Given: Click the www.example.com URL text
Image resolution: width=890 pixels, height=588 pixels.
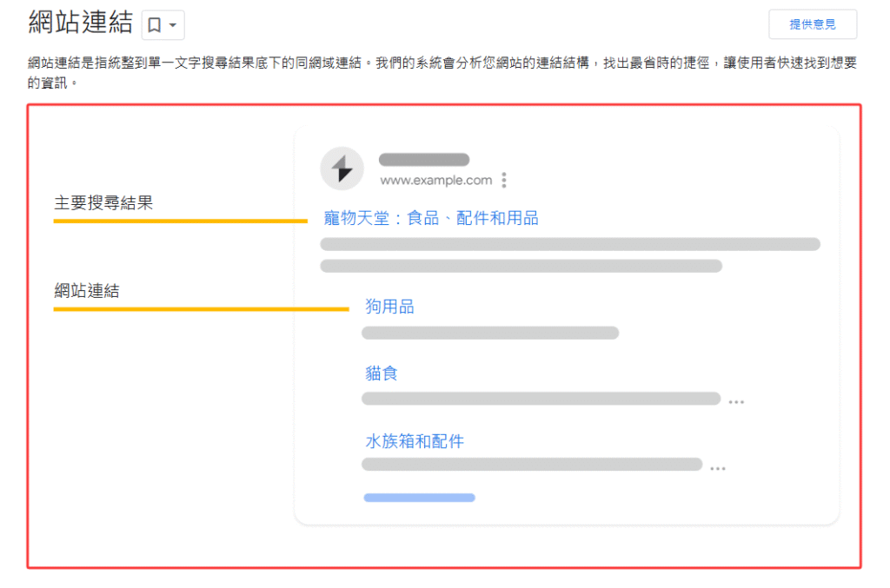Looking at the screenshot, I should (436, 180).
